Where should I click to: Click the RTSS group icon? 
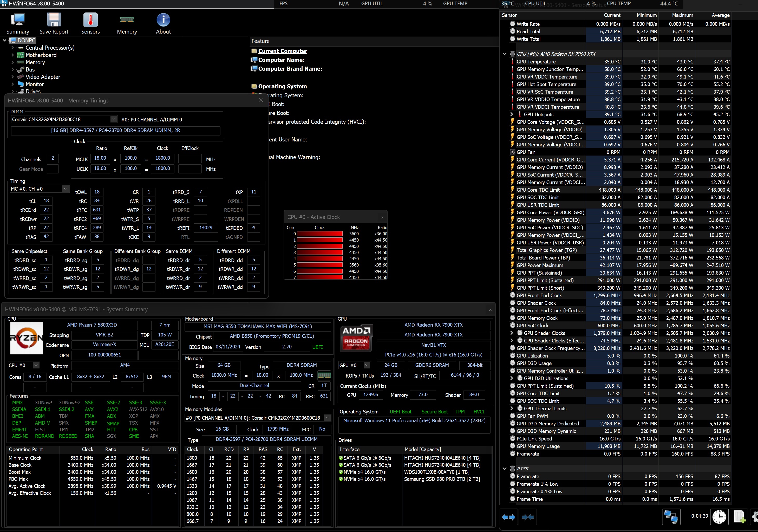(x=512, y=469)
